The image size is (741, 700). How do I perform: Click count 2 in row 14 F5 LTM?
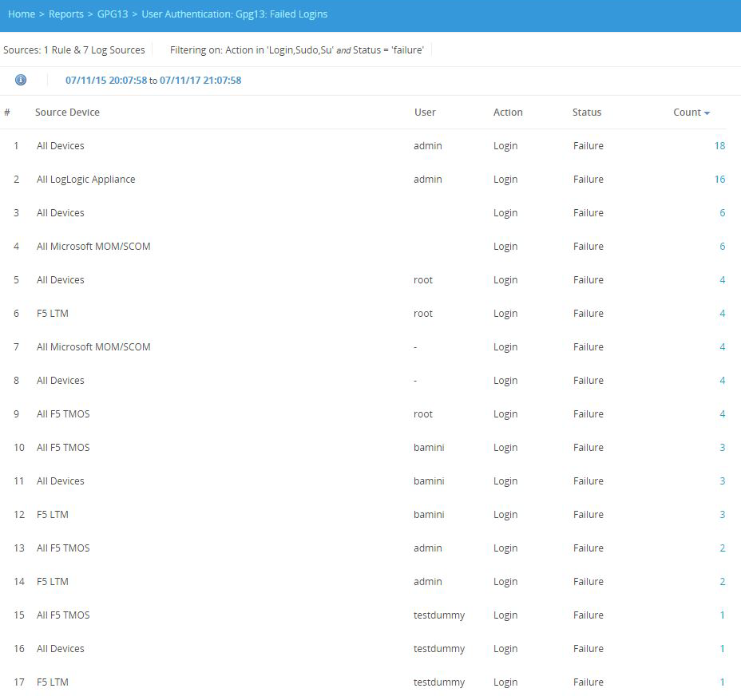722,582
